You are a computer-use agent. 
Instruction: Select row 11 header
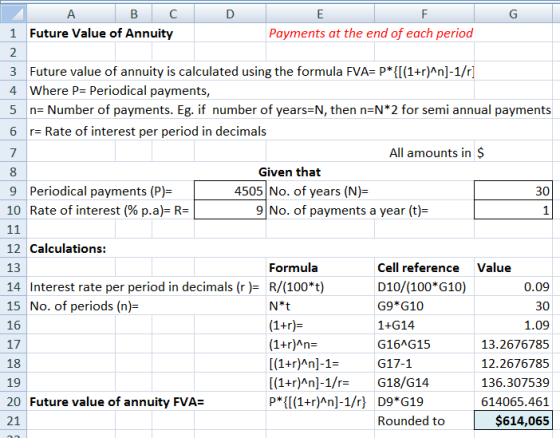13,229
